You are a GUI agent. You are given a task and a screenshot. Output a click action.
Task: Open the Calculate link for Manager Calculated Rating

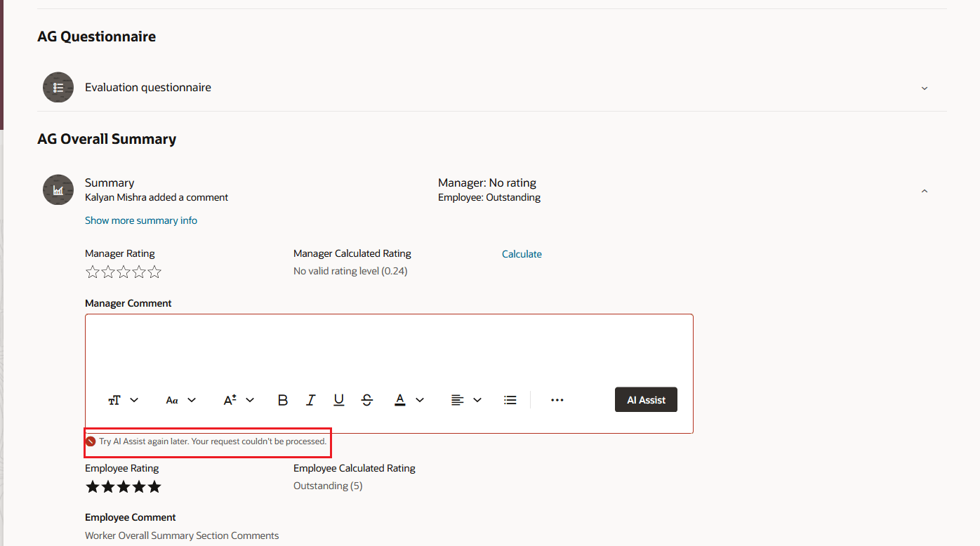(x=522, y=253)
